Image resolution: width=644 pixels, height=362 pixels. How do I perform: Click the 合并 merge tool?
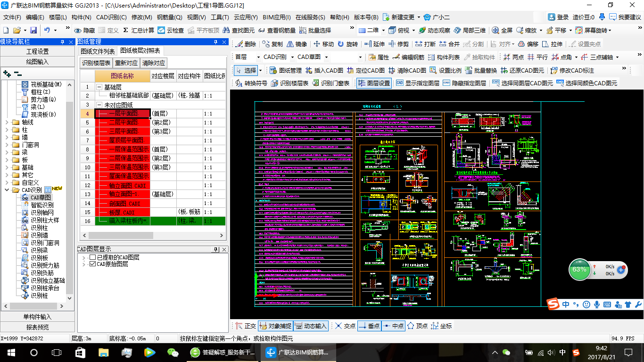tap(449, 44)
